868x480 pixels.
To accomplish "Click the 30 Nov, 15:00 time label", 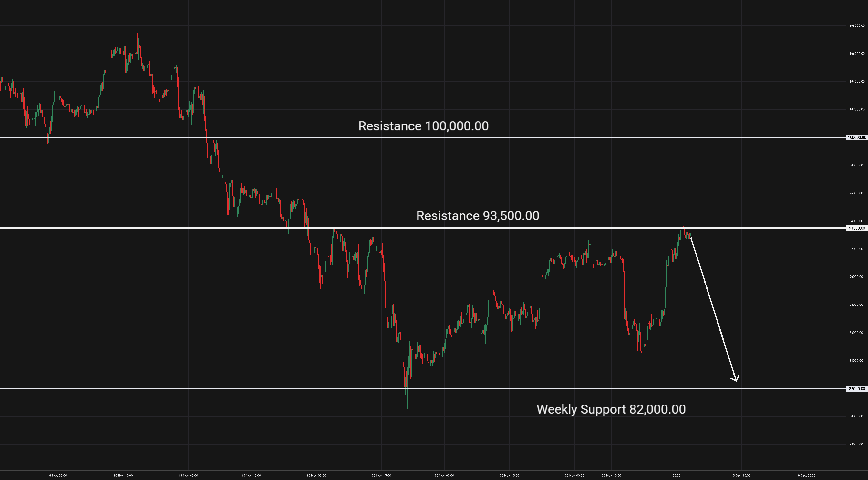I will click(x=611, y=475).
